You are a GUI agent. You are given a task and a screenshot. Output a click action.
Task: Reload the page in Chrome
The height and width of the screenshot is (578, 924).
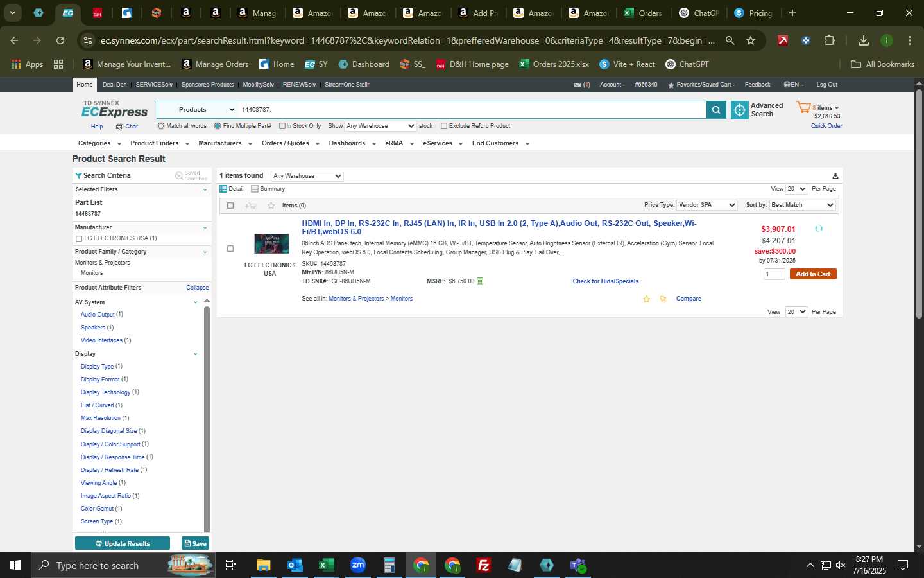click(x=60, y=40)
